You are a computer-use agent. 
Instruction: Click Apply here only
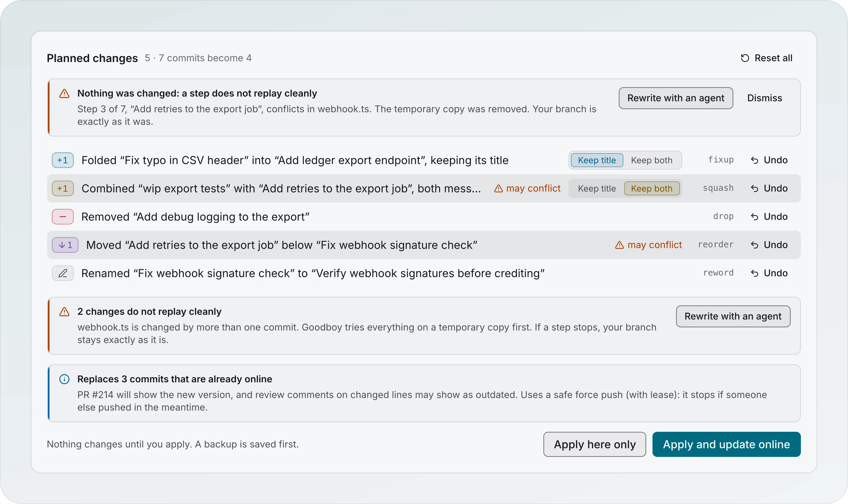point(595,444)
